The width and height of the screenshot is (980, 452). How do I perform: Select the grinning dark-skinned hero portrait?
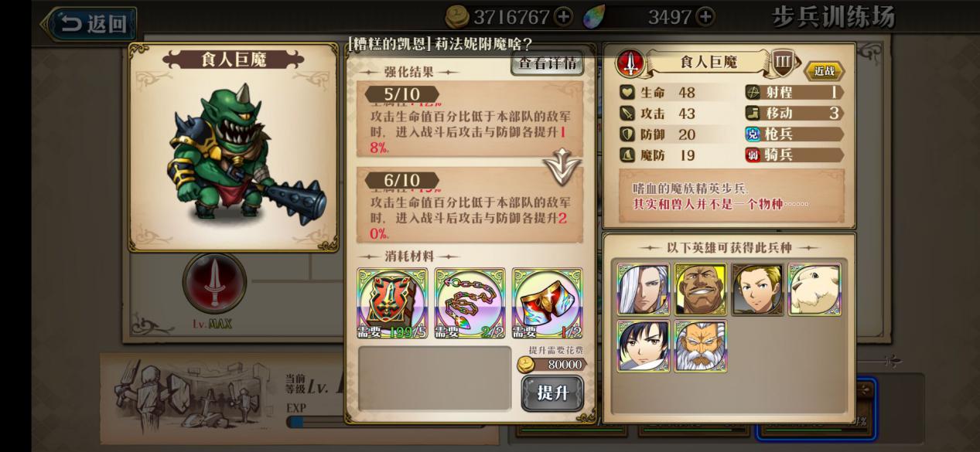[700, 289]
